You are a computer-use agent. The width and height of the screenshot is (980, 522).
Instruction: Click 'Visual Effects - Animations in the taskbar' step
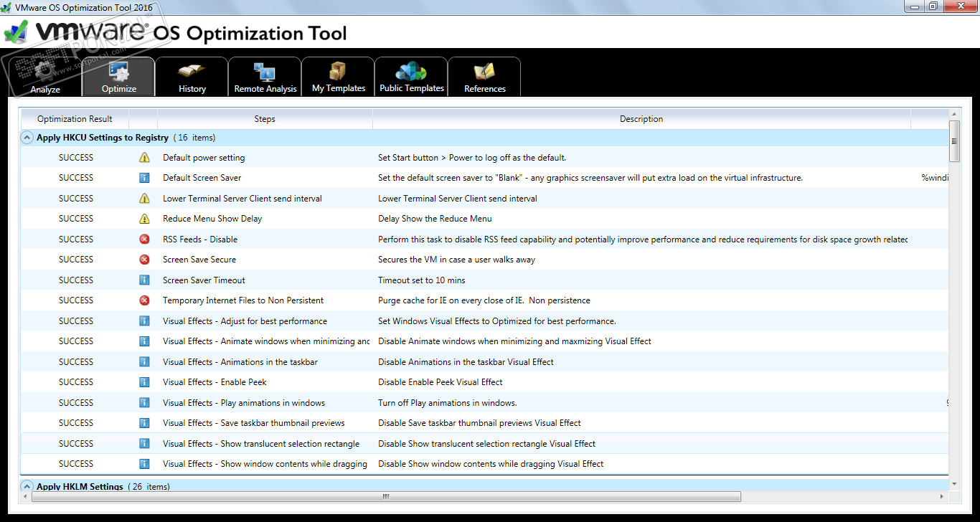tap(240, 362)
